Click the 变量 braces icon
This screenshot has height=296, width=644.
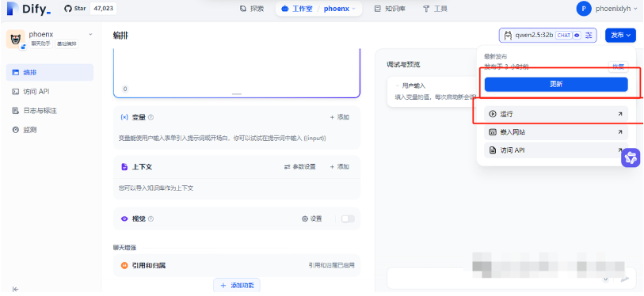(x=124, y=117)
